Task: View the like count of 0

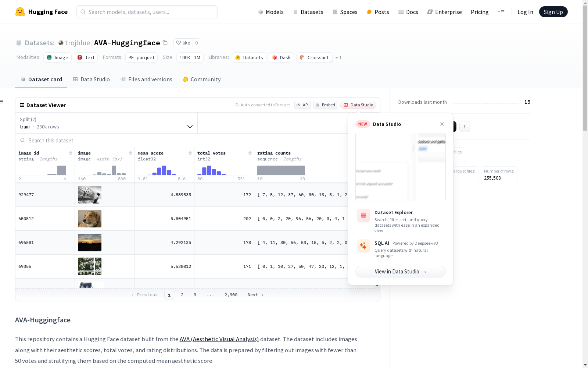Action: (x=197, y=43)
